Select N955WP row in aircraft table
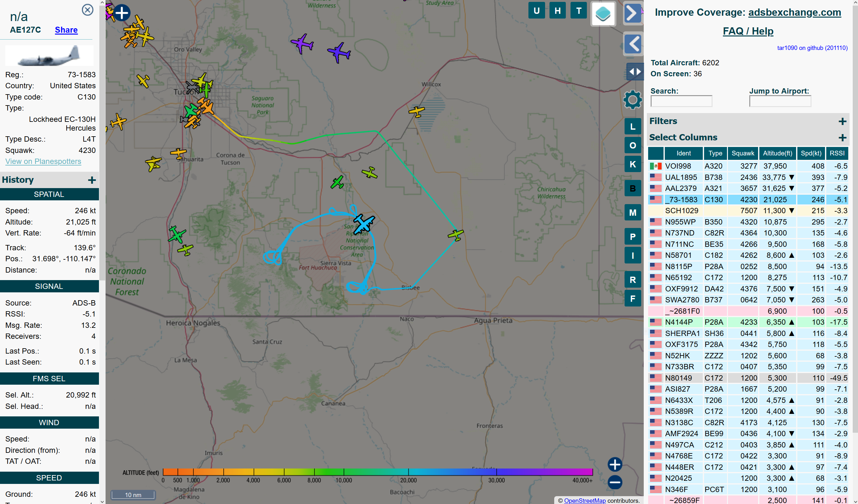This screenshot has height=504, width=858. (748, 222)
